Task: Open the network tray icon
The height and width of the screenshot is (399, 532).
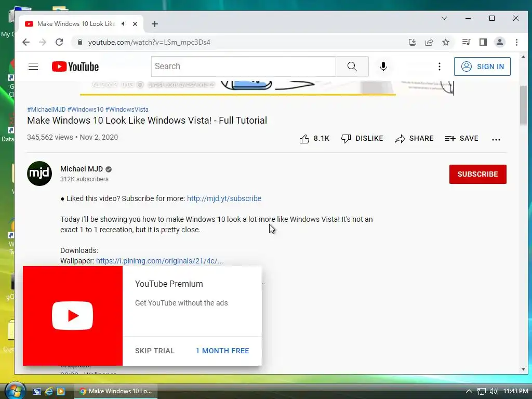Action: pos(482,391)
